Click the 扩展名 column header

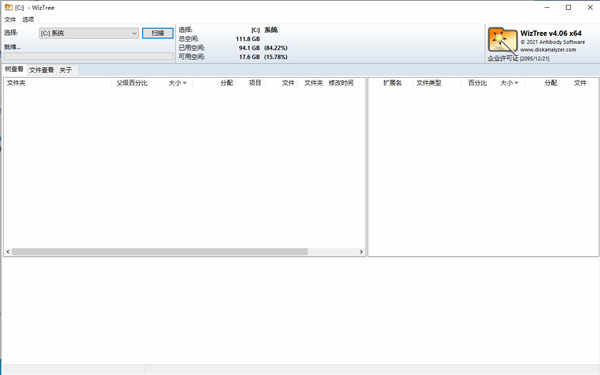click(x=393, y=83)
